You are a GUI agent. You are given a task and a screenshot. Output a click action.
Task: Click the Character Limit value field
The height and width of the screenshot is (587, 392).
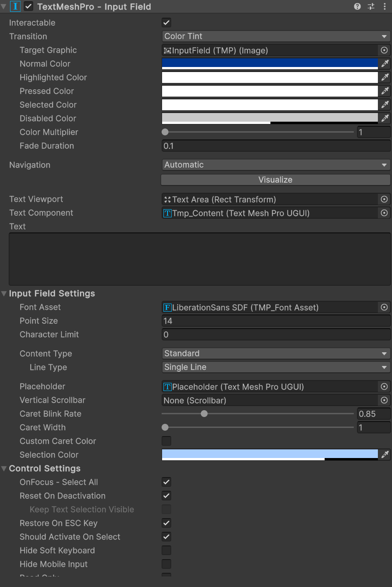tap(276, 335)
